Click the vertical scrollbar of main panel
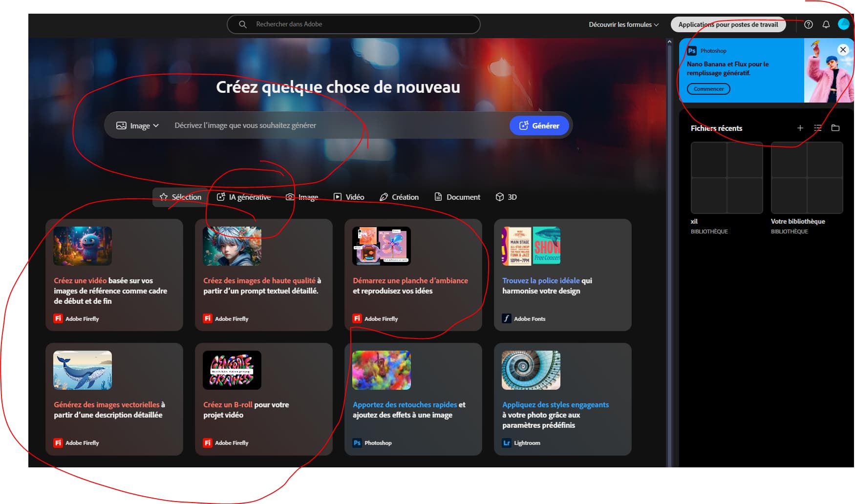This screenshot has height=504, width=855. (669, 244)
